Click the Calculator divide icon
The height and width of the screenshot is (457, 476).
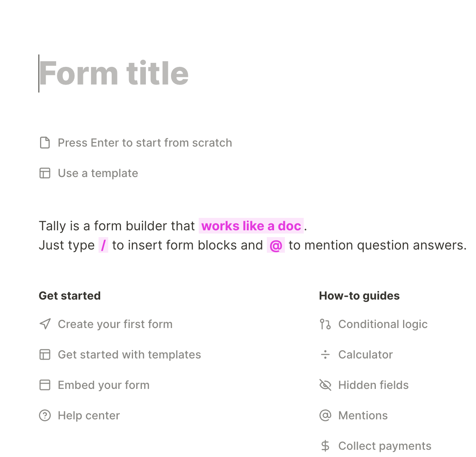click(x=325, y=354)
